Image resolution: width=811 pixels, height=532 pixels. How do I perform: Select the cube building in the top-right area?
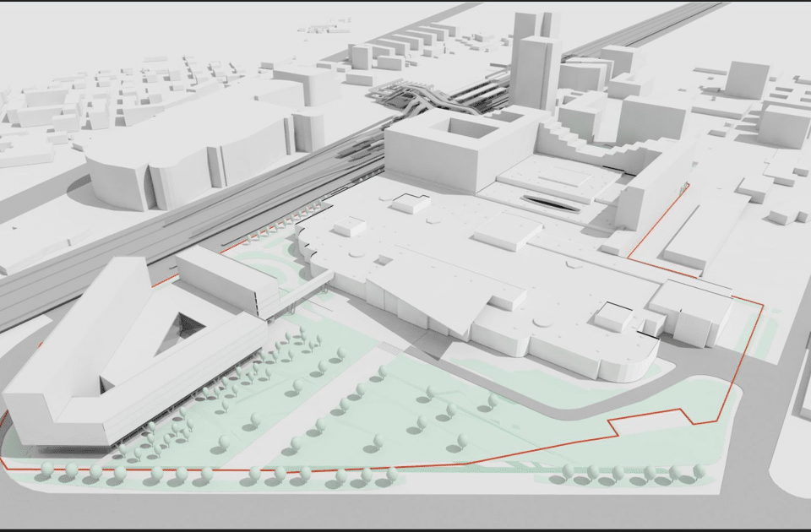748,80
